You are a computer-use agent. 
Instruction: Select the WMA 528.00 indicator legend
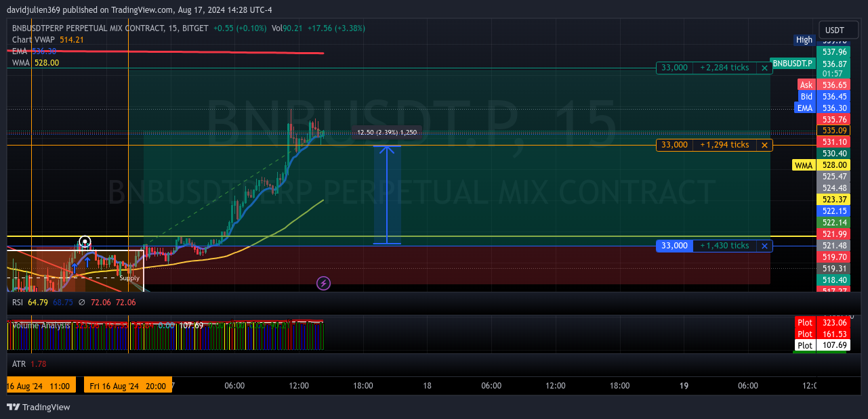tap(35, 62)
